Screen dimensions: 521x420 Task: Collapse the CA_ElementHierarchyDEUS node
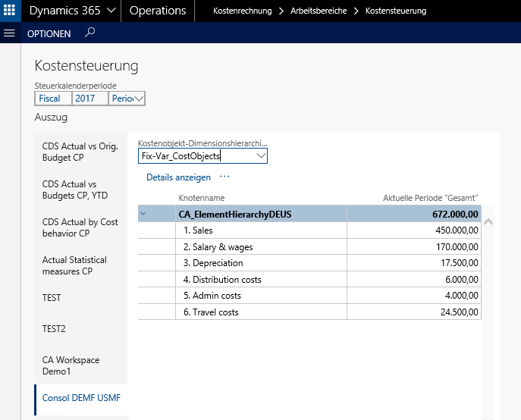143,215
